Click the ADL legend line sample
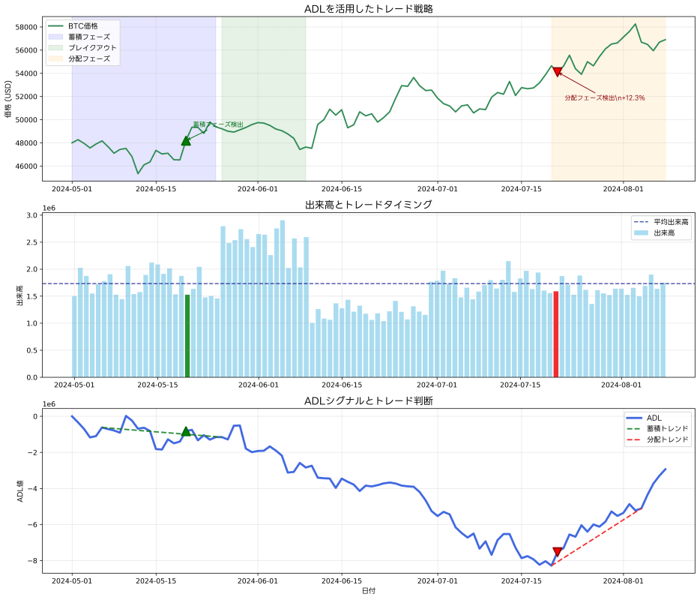The image size is (700, 600). coord(634,418)
